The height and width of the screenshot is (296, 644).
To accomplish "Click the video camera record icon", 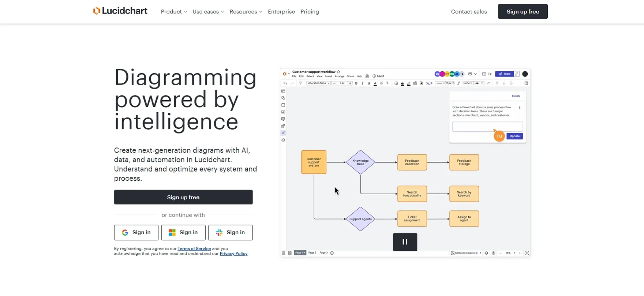I will 490,74.
